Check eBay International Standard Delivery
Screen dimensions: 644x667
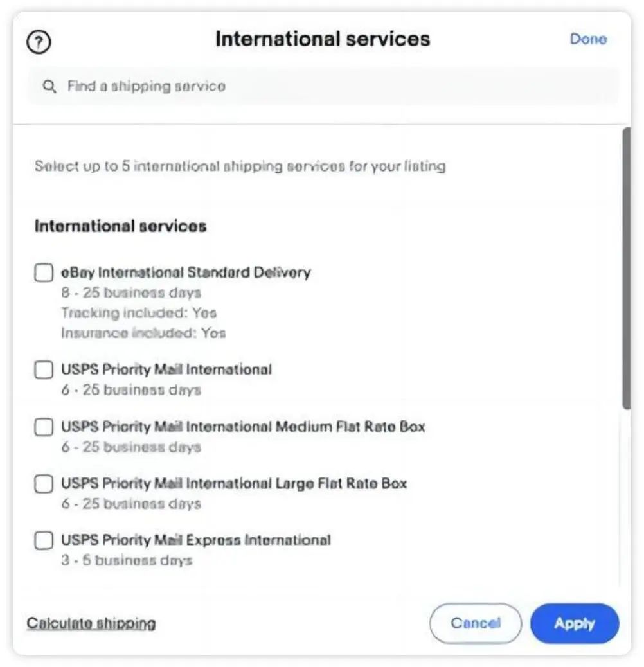coord(44,272)
